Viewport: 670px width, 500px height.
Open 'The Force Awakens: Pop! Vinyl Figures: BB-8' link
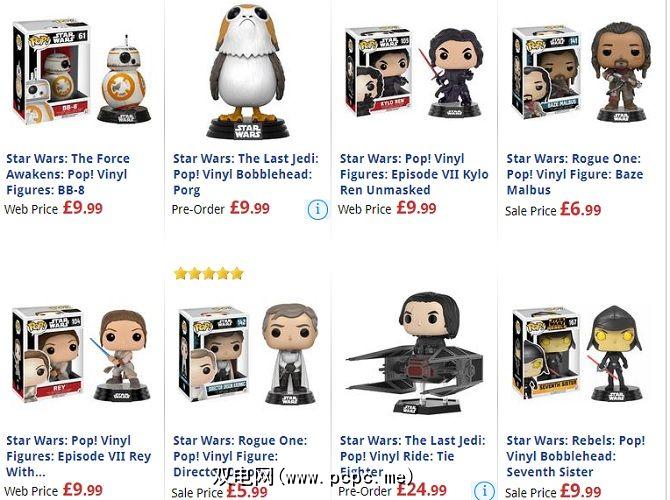[x=68, y=174]
